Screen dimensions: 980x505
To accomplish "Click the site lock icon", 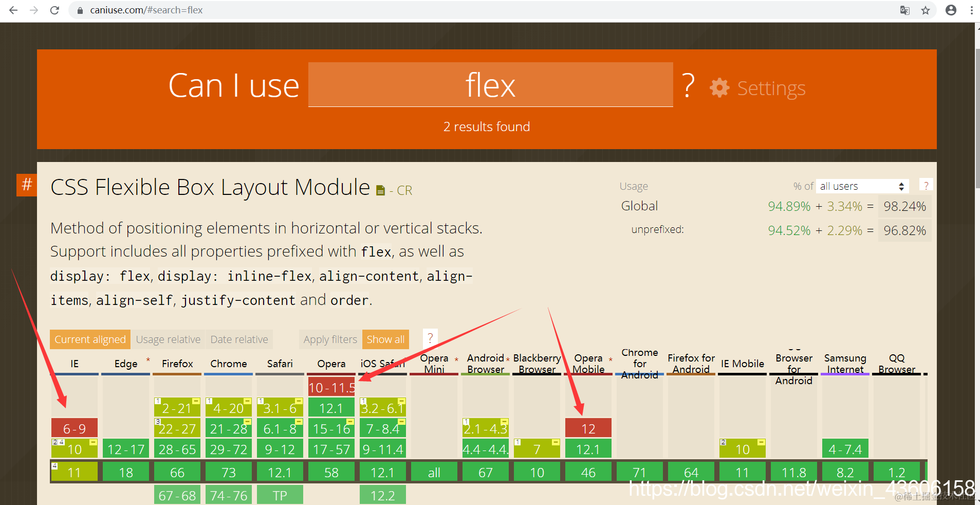I will point(80,10).
